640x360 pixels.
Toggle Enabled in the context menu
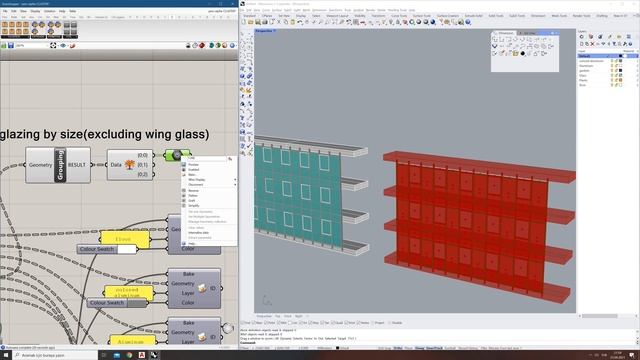point(193,169)
